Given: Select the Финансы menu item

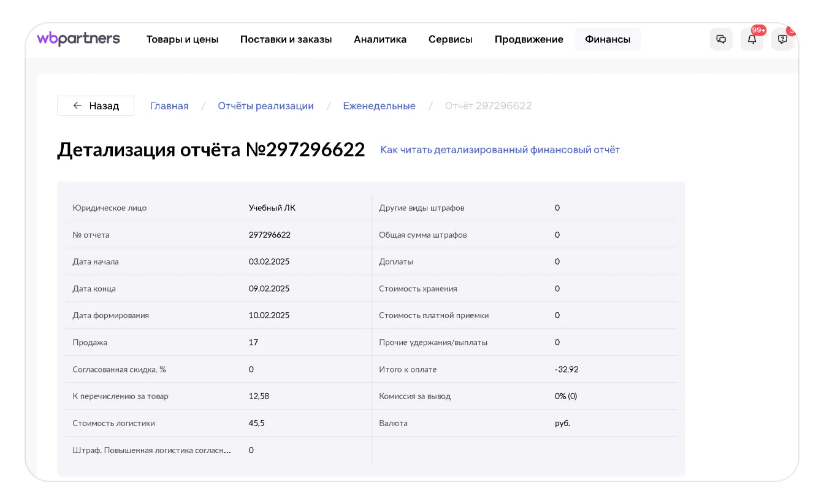Looking at the screenshot, I should click(608, 39).
